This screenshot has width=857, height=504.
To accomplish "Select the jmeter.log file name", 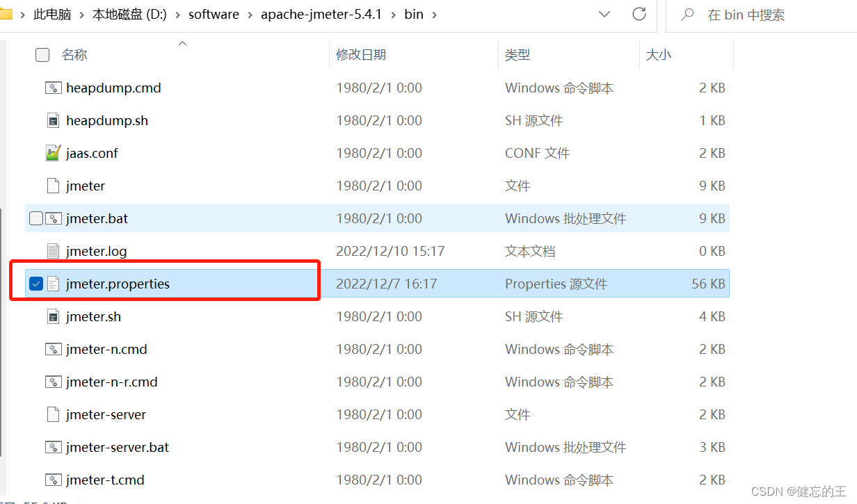I will 97,251.
